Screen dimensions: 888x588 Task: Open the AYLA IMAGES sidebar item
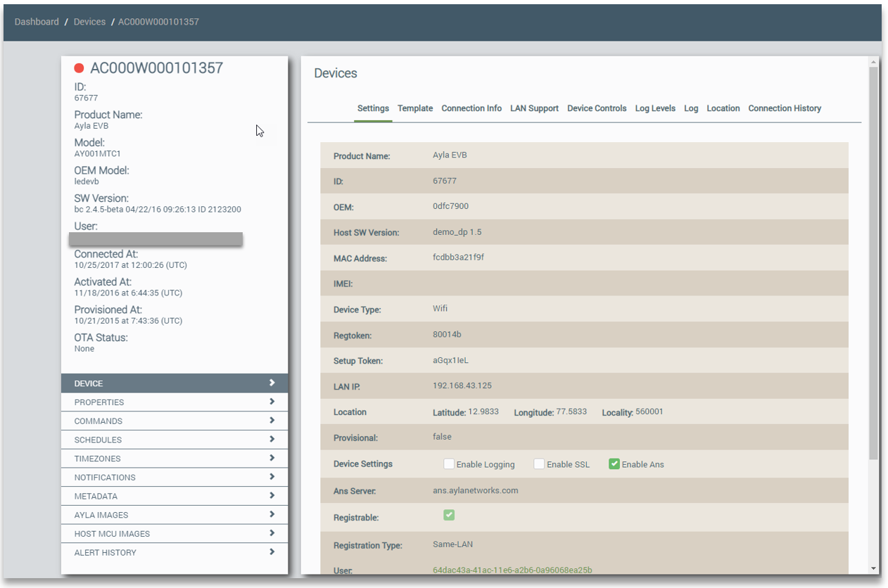click(175, 515)
